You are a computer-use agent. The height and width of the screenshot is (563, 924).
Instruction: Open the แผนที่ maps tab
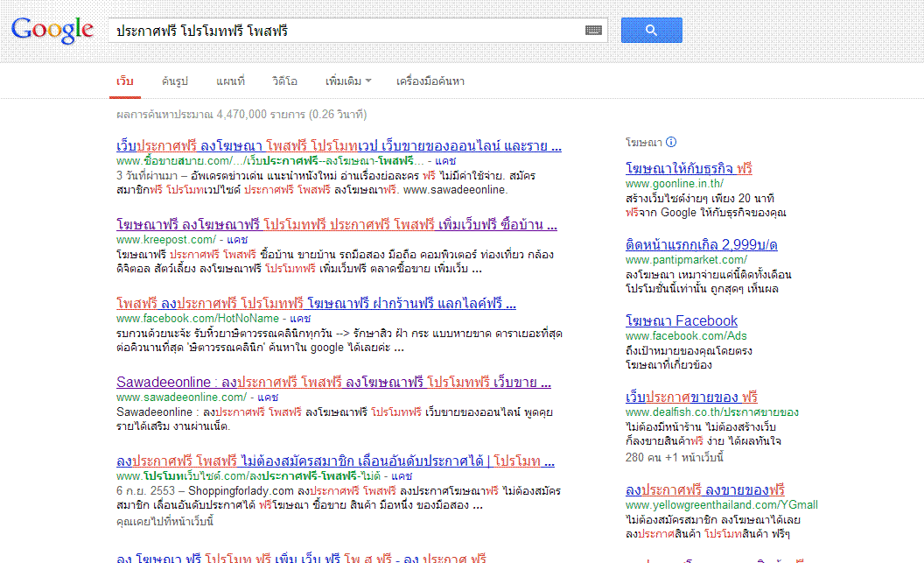coord(230,81)
